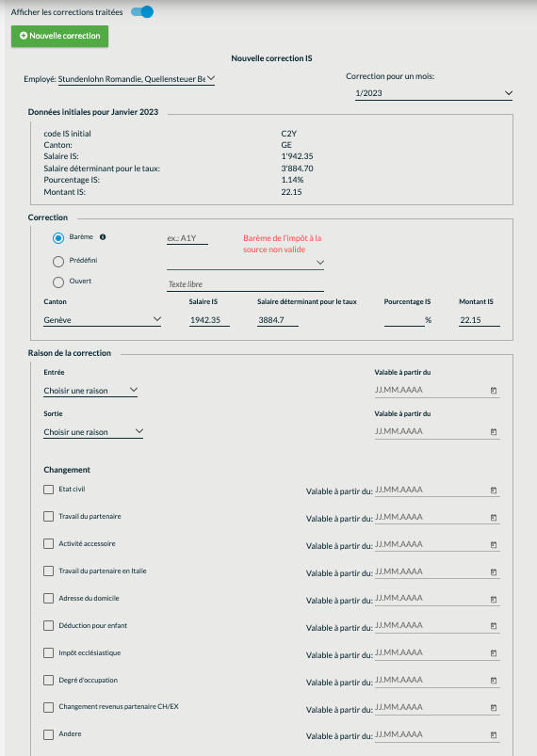Check 'Travail du partenaire en Italie' checkbox
The image size is (537, 756).
tap(48, 571)
